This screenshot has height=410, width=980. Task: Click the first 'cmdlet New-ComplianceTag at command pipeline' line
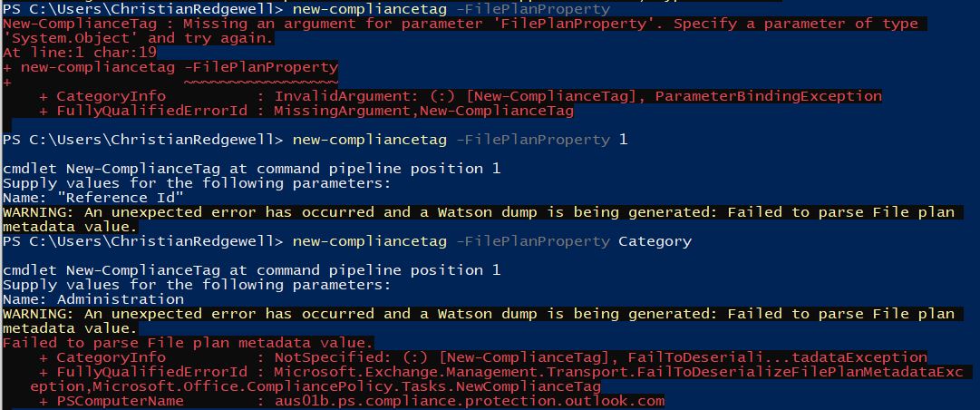click(x=252, y=168)
